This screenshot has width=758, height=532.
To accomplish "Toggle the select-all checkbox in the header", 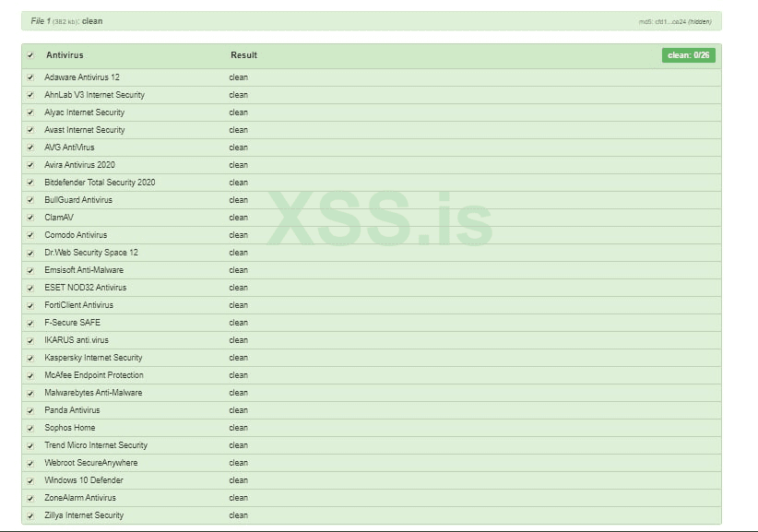I will pos(30,55).
